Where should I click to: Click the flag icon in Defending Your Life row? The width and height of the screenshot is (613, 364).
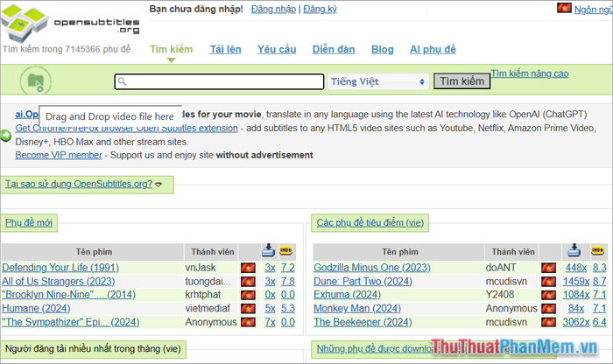(248, 268)
